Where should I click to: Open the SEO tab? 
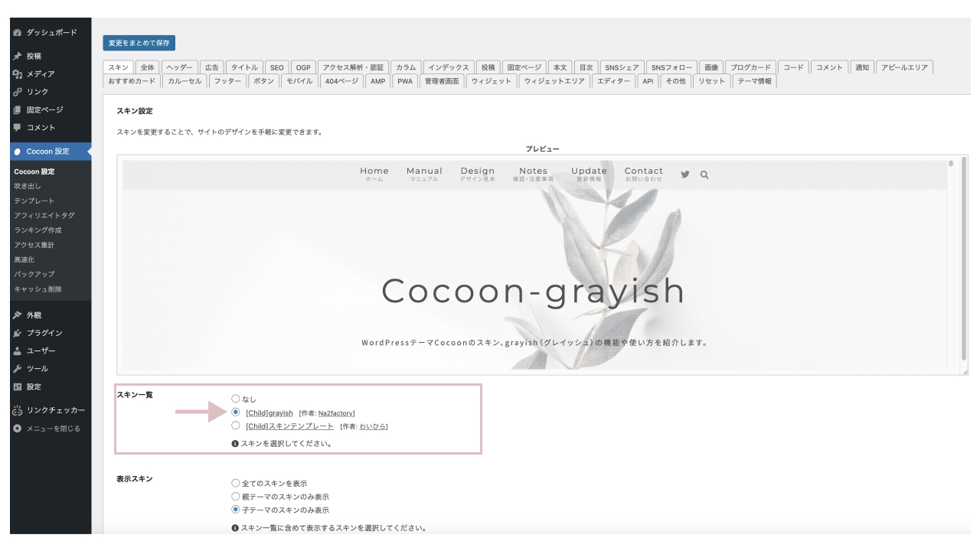click(277, 67)
